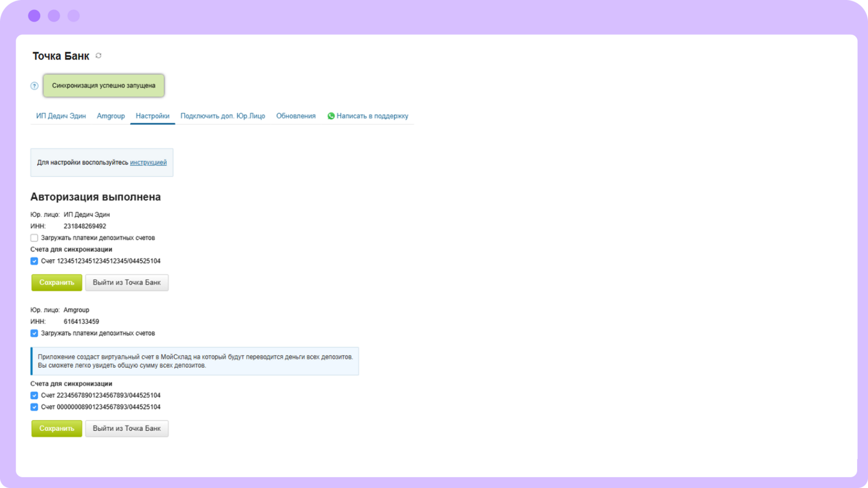
Task: Disable deposit payments checkbox for Amgroup
Action: tap(34, 334)
